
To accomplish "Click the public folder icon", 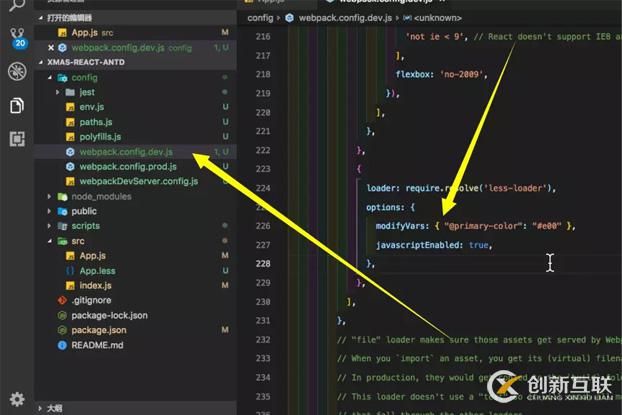I will point(62,211).
